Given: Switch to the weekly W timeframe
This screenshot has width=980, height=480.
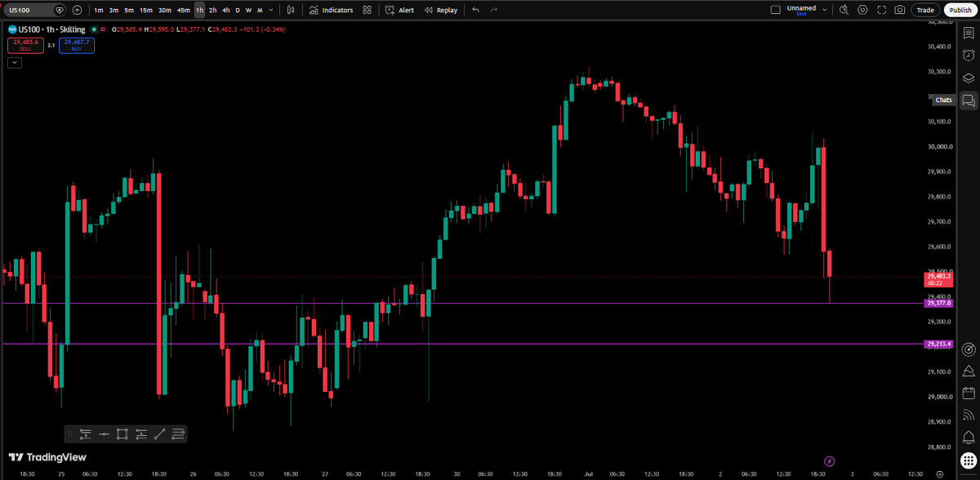Looking at the screenshot, I should pos(248,10).
